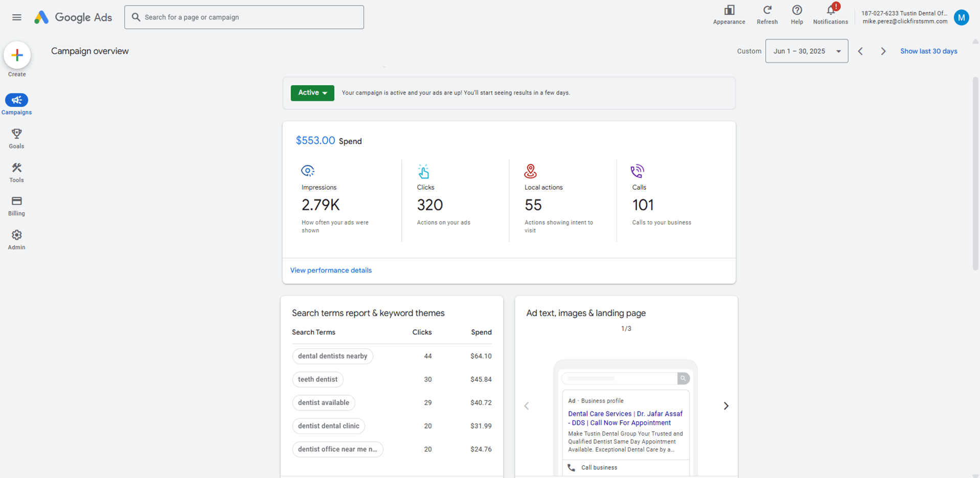Screen dimensions: 980x478
Task: Click the Campaign overview heading
Action: pyautogui.click(x=90, y=51)
